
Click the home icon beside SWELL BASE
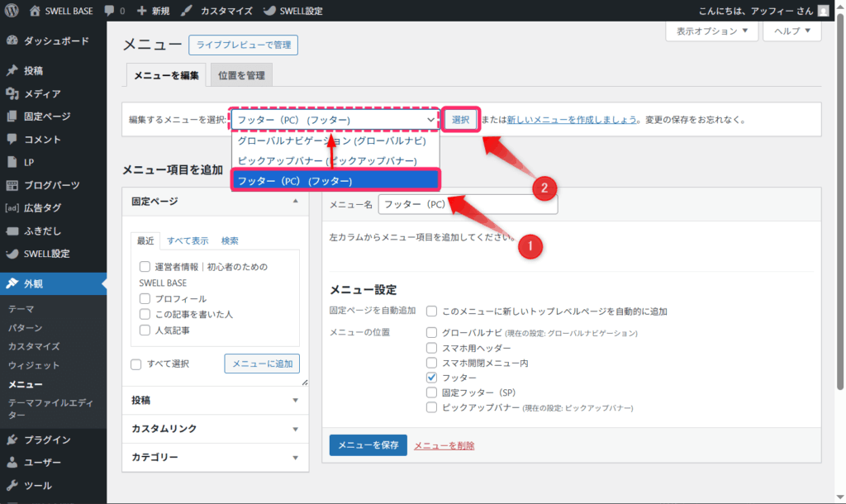point(35,10)
